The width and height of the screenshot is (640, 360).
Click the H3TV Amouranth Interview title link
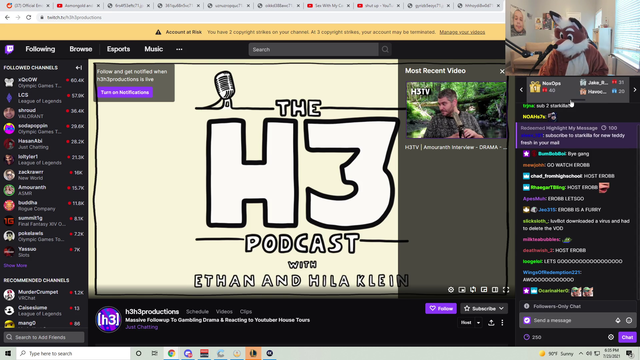456,147
